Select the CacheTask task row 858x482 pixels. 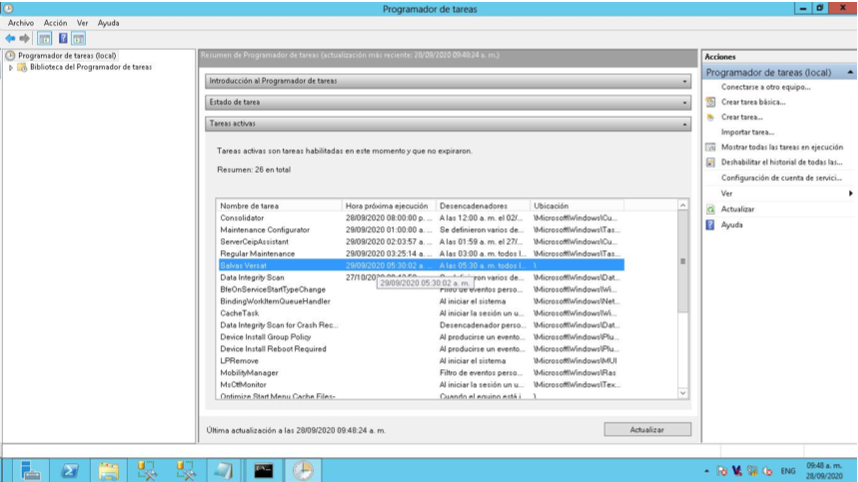(420, 313)
